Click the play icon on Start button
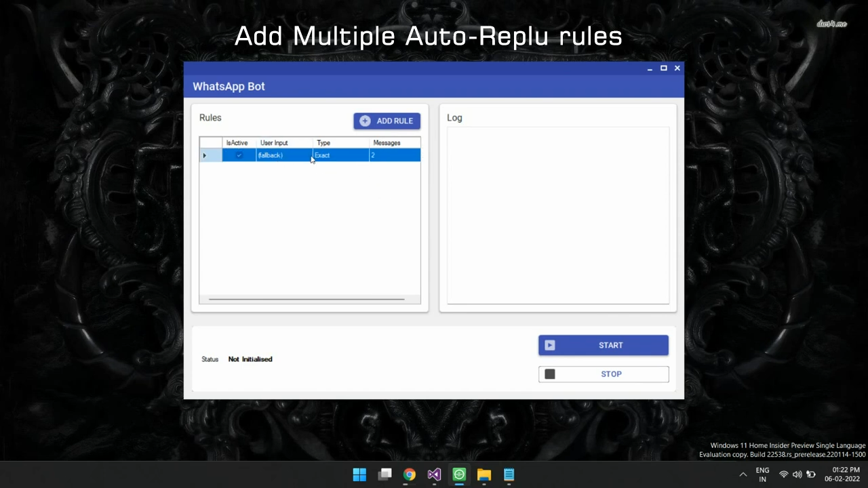 pyautogui.click(x=550, y=345)
